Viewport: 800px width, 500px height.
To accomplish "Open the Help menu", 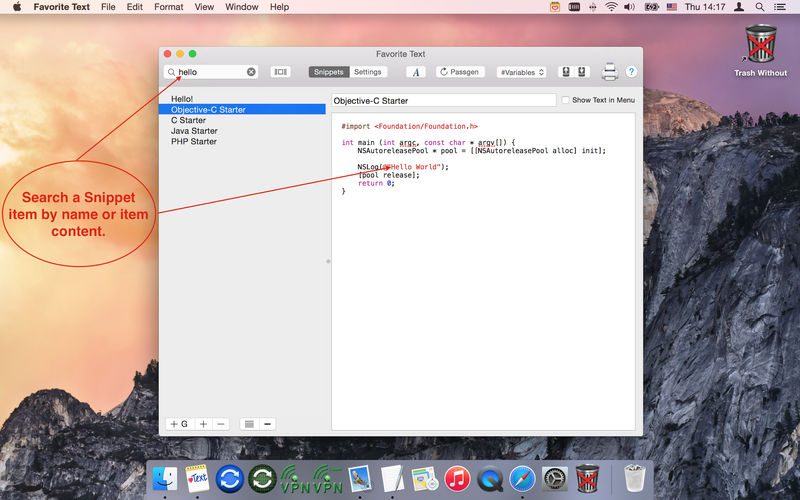I will [x=279, y=7].
